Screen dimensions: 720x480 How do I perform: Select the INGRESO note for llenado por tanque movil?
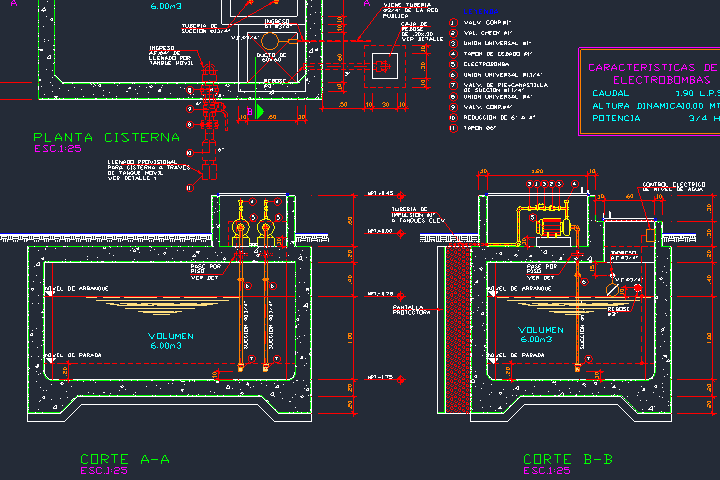coord(170,56)
